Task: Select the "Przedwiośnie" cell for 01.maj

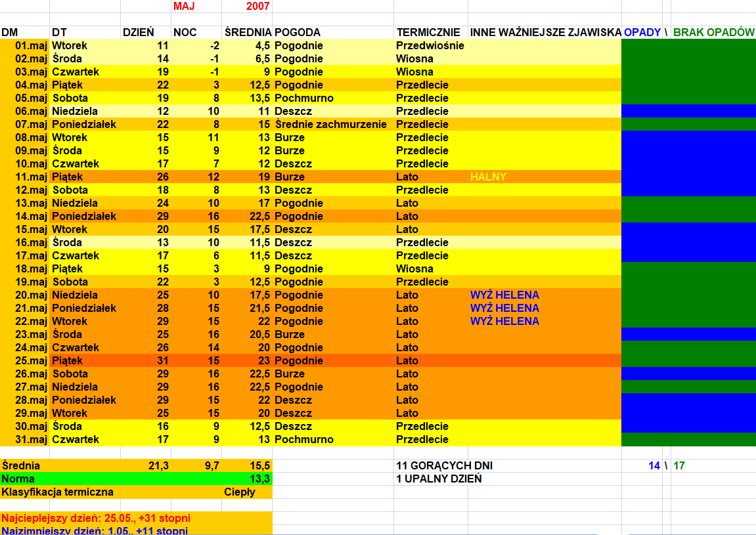Action: (430, 45)
